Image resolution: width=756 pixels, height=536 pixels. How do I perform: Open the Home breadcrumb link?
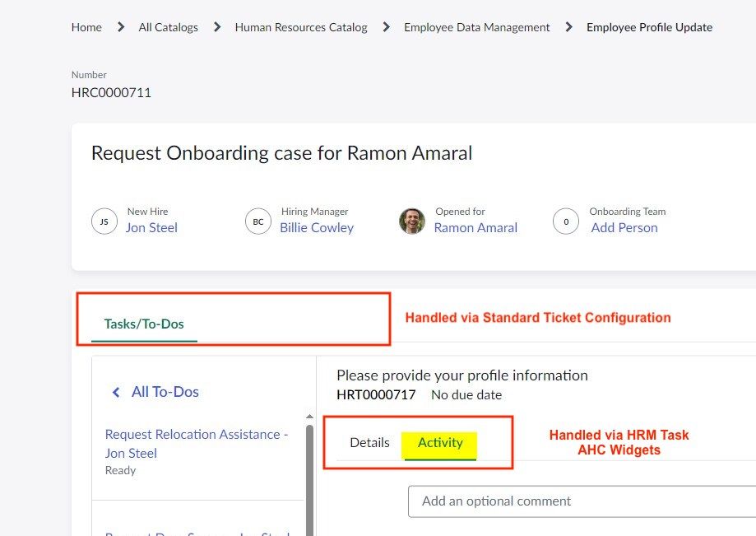click(x=86, y=26)
